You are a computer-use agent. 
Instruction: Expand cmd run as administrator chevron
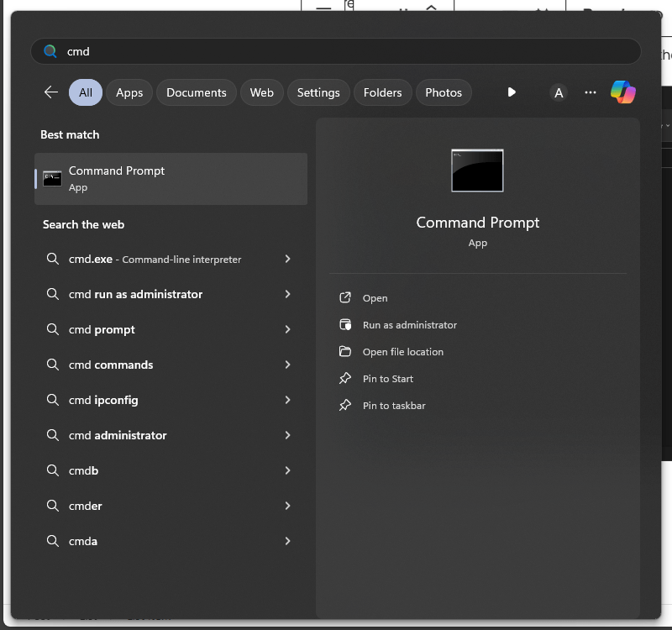click(x=287, y=294)
